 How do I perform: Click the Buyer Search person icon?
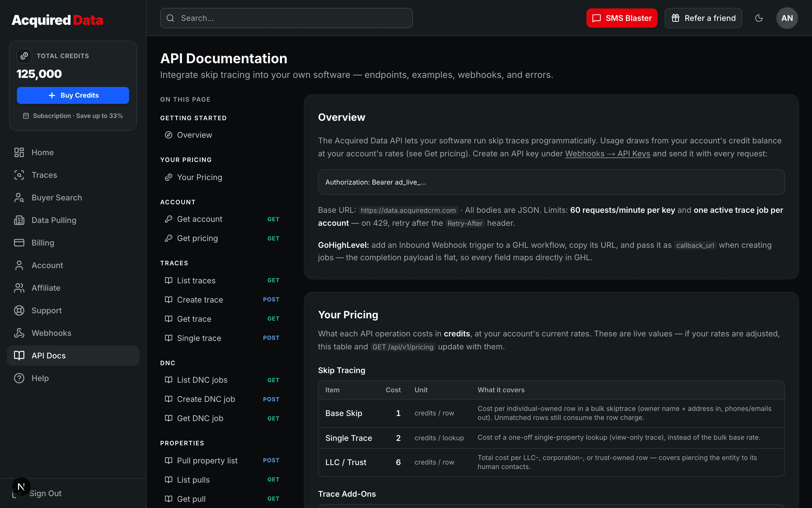pos(19,198)
